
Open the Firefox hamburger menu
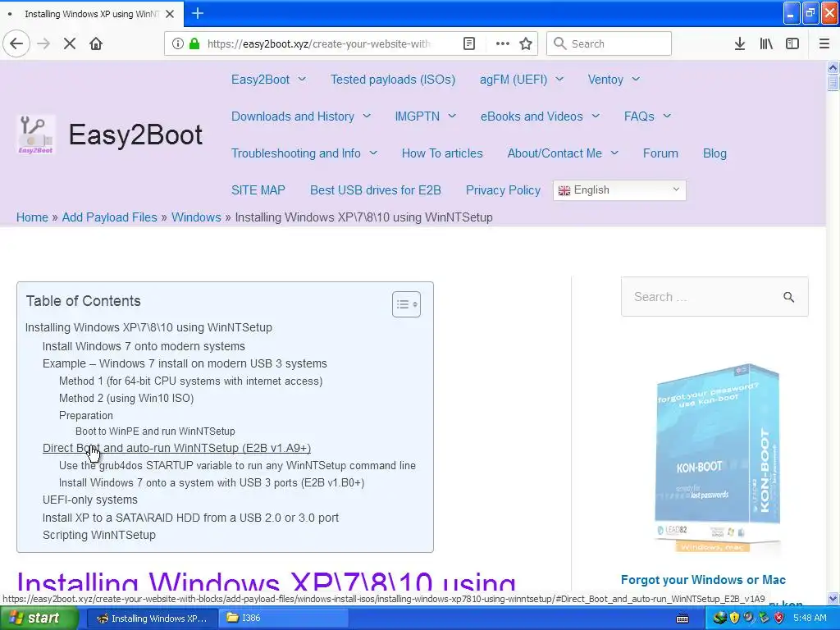(824, 43)
